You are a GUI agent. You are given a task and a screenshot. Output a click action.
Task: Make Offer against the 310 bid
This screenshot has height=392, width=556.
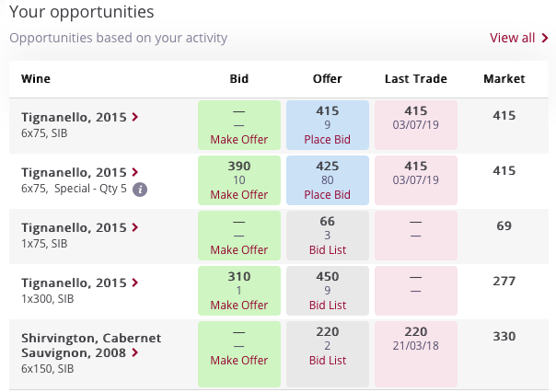(x=239, y=306)
